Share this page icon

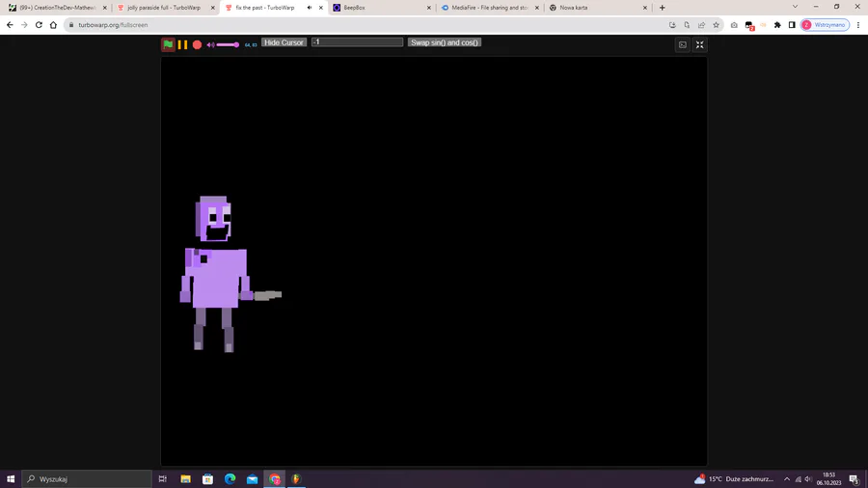pyautogui.click(x=701, y=25)
